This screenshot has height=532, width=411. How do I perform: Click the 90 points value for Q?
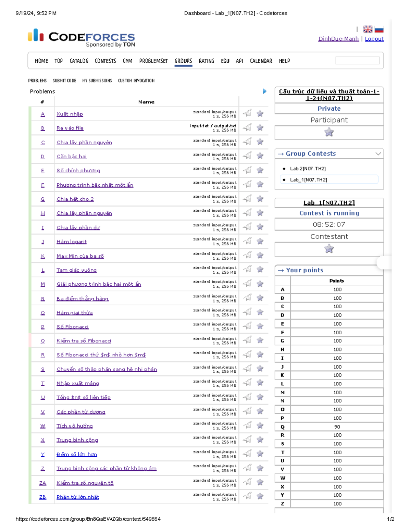(337, 427)
